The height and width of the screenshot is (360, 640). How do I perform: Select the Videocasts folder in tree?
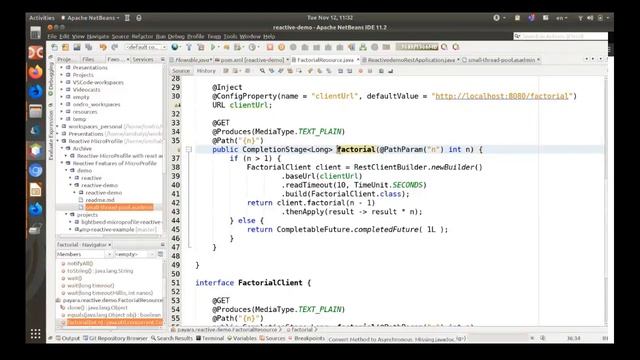click(x=86, y=90)
